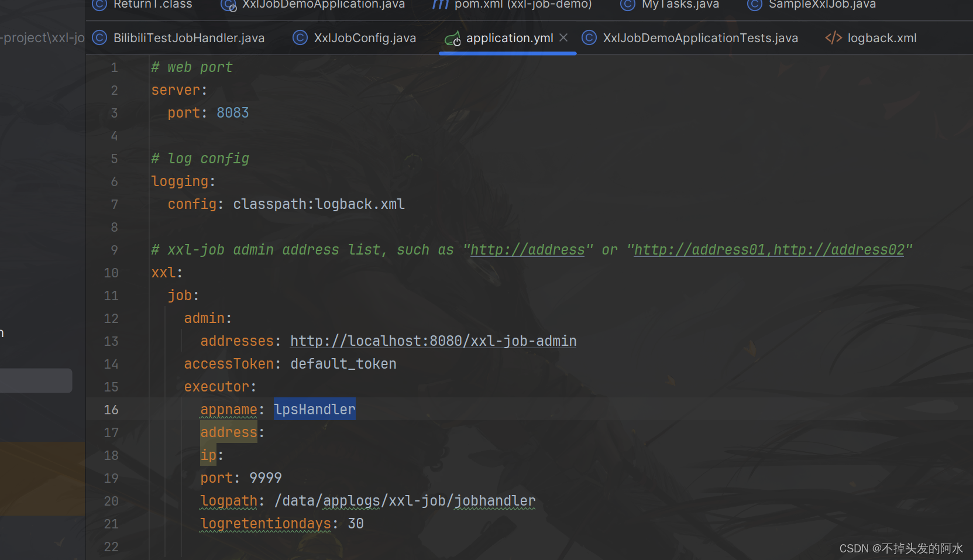The image size is (973, 560).
Task: Click the admin key on line 12
Action: pyautogui.click(x=204, y=318)
